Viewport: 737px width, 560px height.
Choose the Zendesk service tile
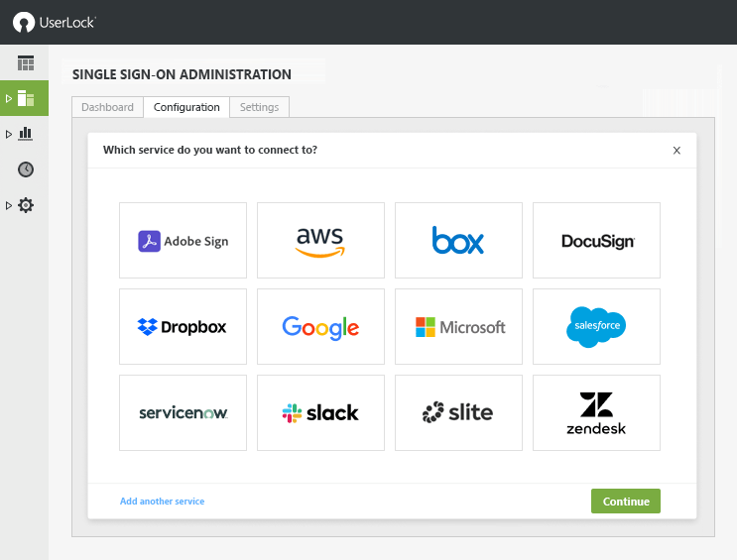point(596,412)
